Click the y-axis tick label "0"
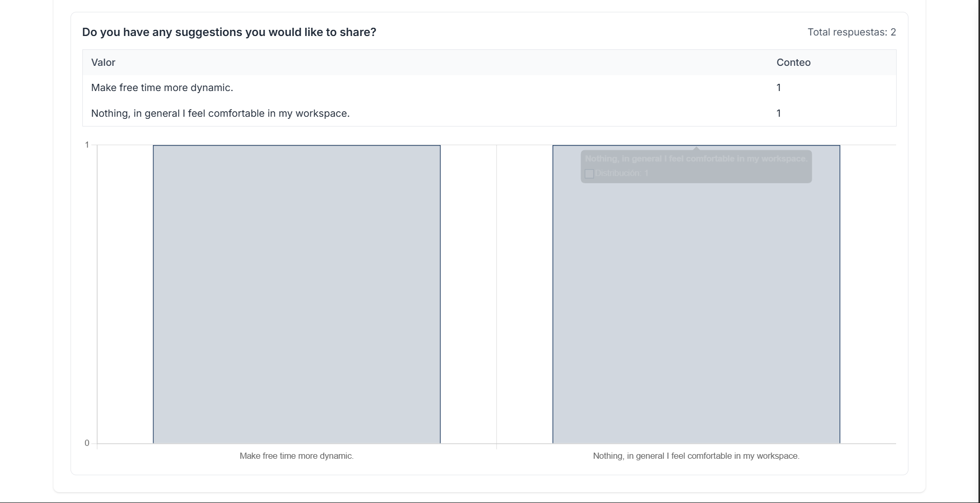 pyautogui.click(x=87, y=443)
